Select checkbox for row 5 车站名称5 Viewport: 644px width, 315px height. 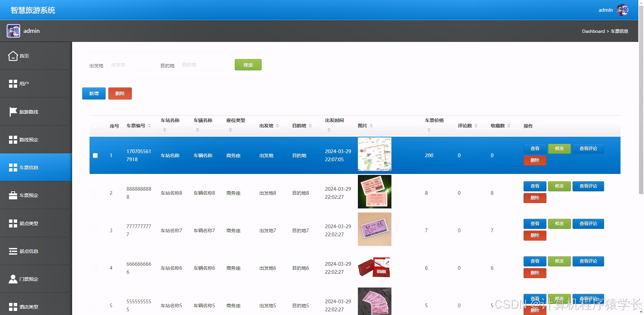[95, 306]
